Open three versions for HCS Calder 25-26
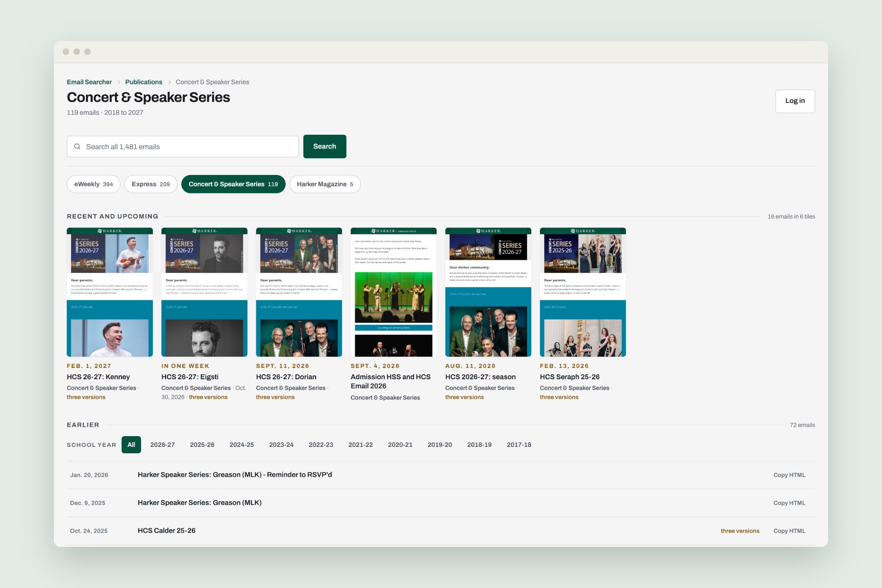Image resolution: width=882 pixels, height=588 pixels. (740, 531)
